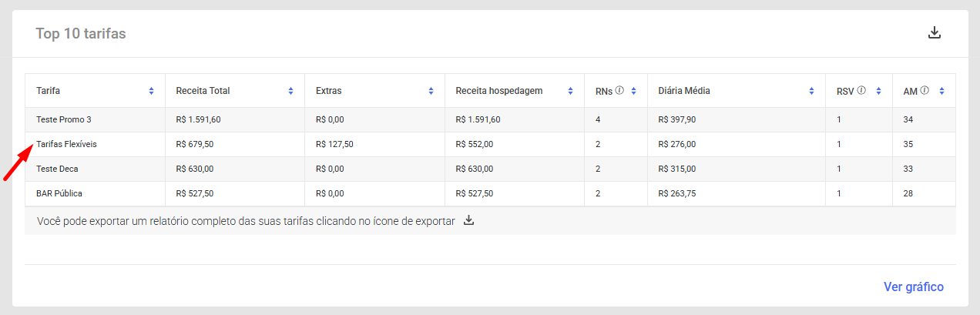This screenshot has height=315, width=980.
Task: Open the Ver gráfico link
Action: [x=913, y=287]
